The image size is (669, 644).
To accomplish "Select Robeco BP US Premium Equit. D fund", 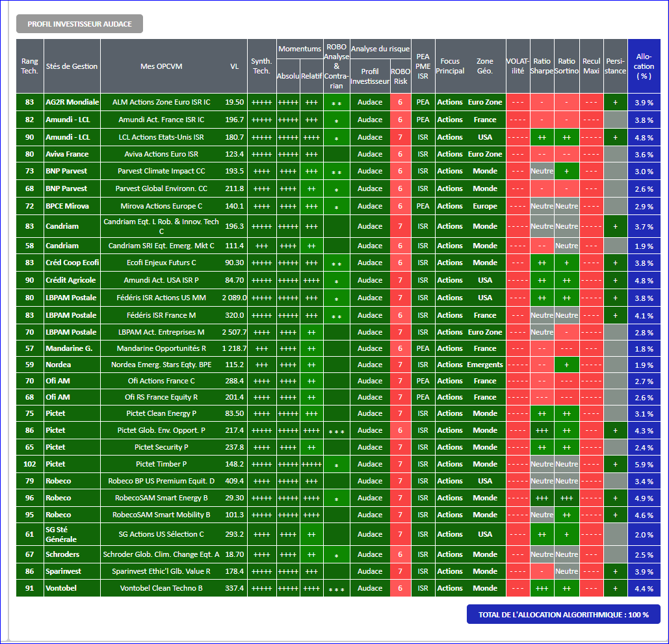I will click(x=161, y=481).
